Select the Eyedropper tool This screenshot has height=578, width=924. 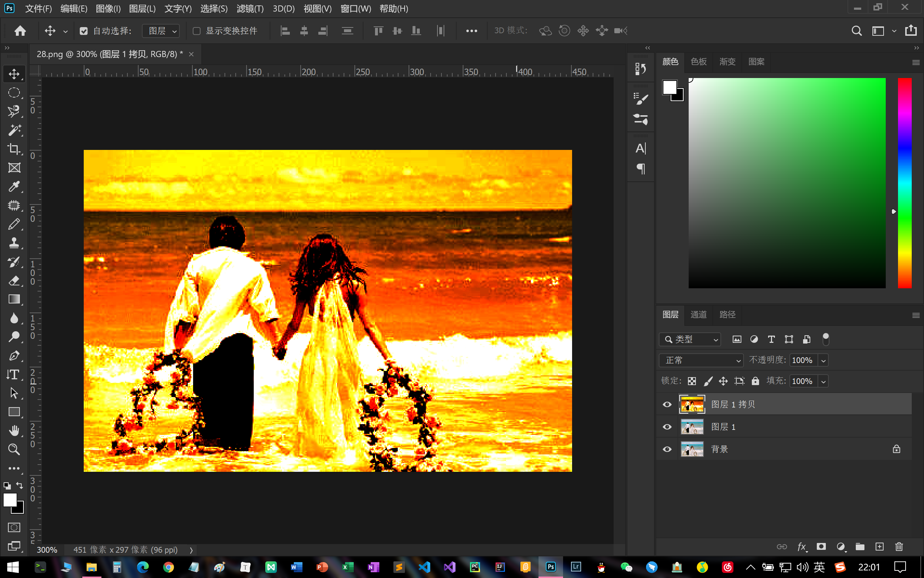[14, 186]
